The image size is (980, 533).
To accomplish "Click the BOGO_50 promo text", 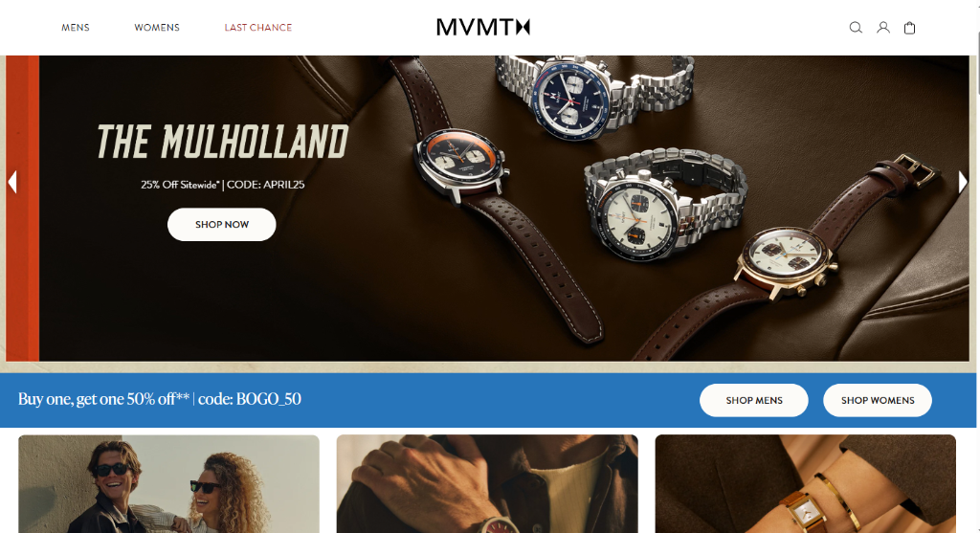I will coord(160,399).
